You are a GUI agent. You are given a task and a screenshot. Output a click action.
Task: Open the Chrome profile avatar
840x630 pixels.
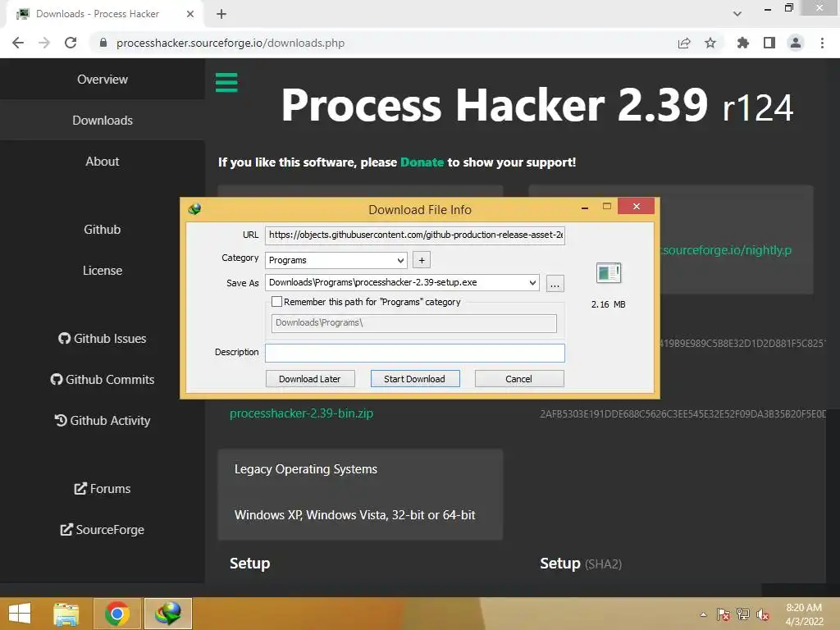click(x=796, y=43)
